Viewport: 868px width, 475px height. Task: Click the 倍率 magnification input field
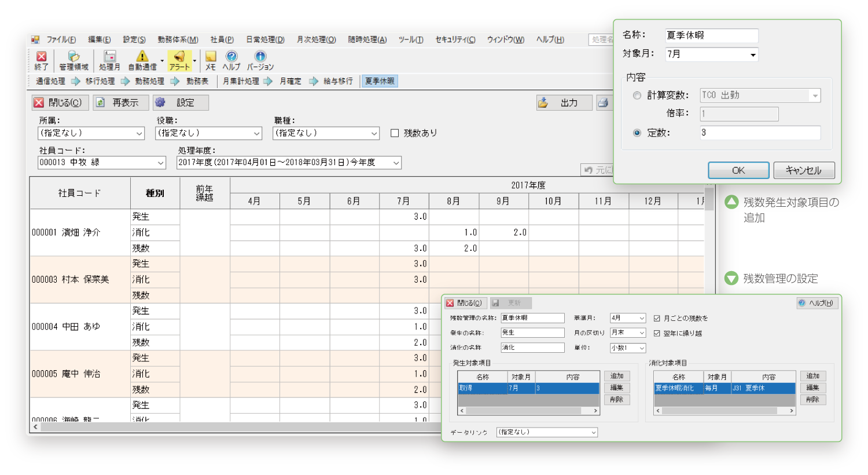(739, 114)
